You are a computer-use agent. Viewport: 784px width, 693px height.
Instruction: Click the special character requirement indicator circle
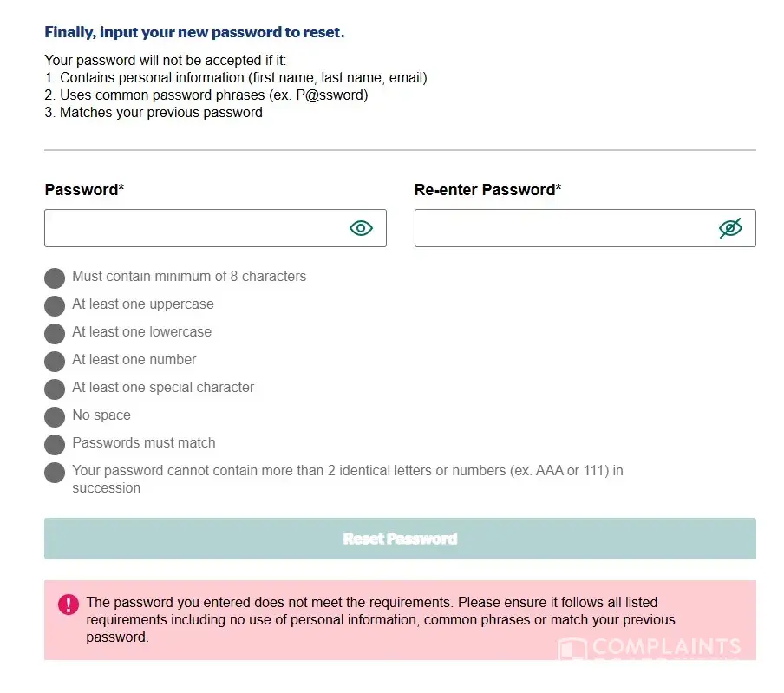click(55, 389)
